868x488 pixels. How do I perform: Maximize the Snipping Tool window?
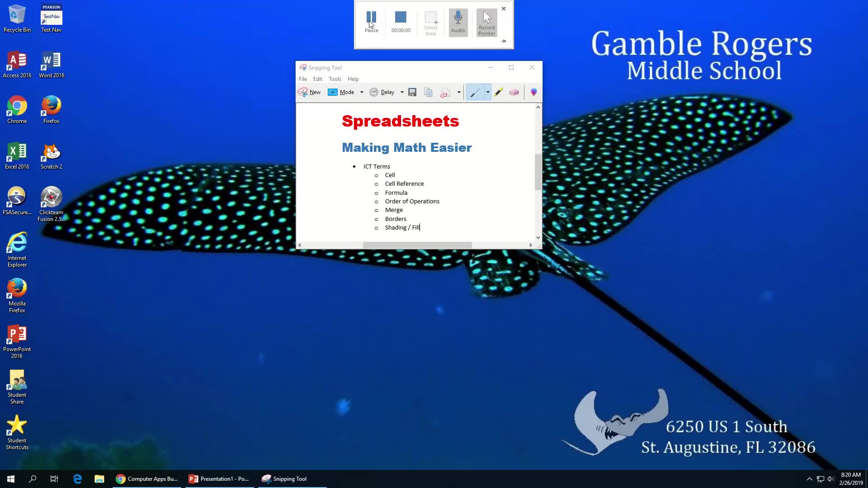pyautogui.click(x=511, y=67)
